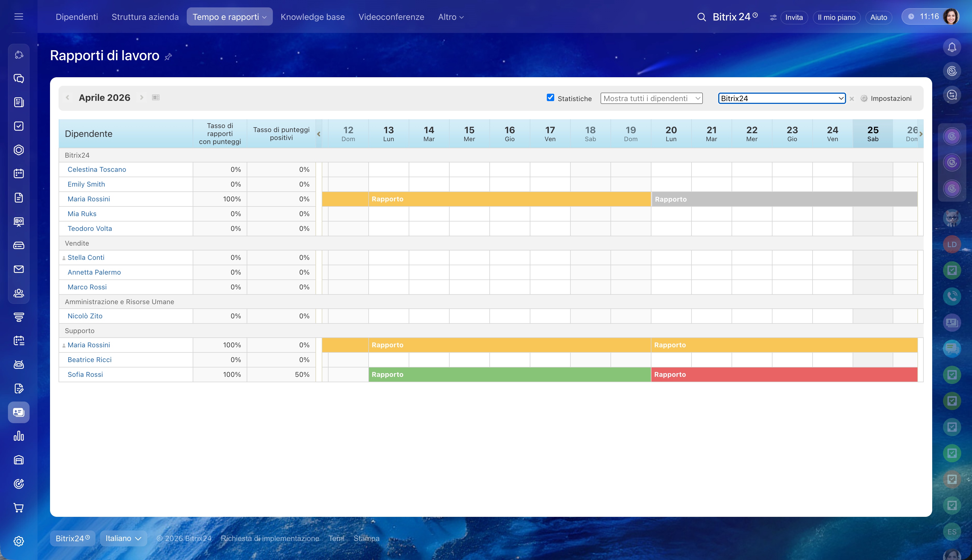Open the shopping cart sidebar icon

click(18, 508)
